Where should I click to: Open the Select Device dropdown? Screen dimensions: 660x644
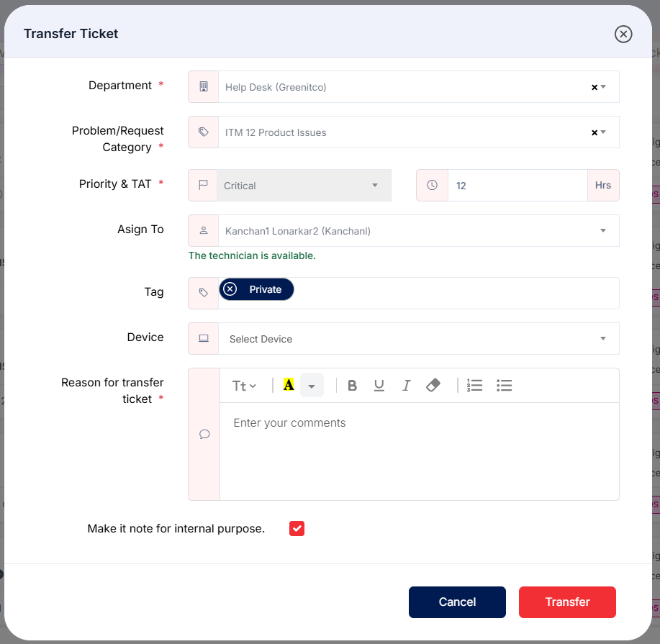[418, 338]
